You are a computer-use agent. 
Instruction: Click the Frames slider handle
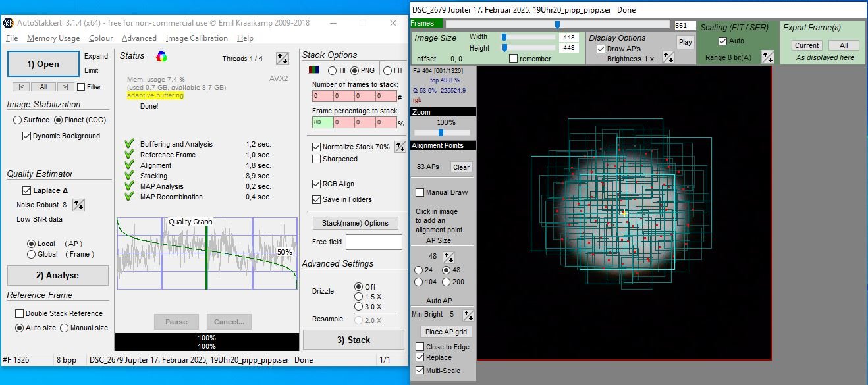coord(557,24)
